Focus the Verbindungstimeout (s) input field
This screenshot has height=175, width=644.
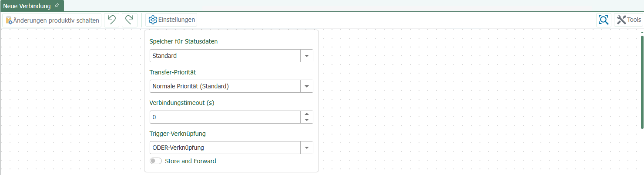(225, 117)
